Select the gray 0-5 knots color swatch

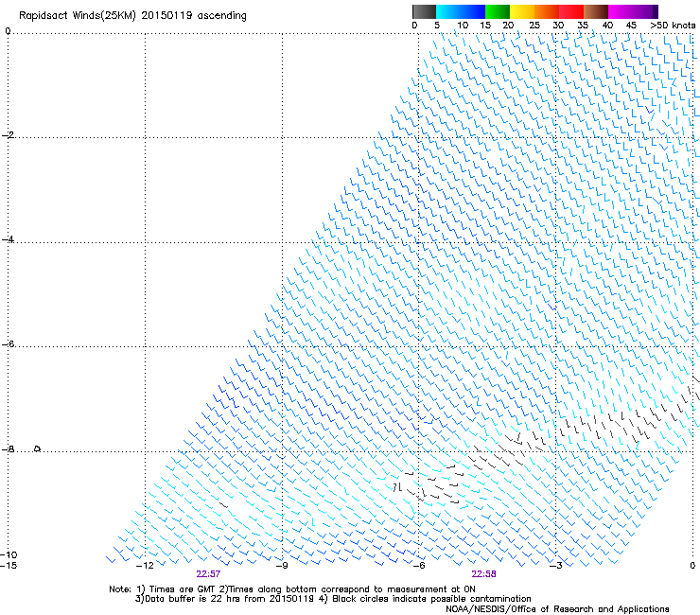[424, 11]
